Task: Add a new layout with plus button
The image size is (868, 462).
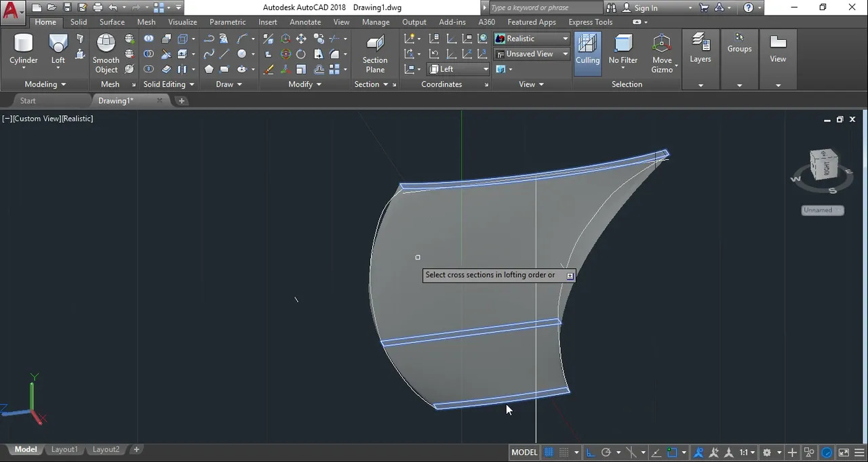Action: 136,449
